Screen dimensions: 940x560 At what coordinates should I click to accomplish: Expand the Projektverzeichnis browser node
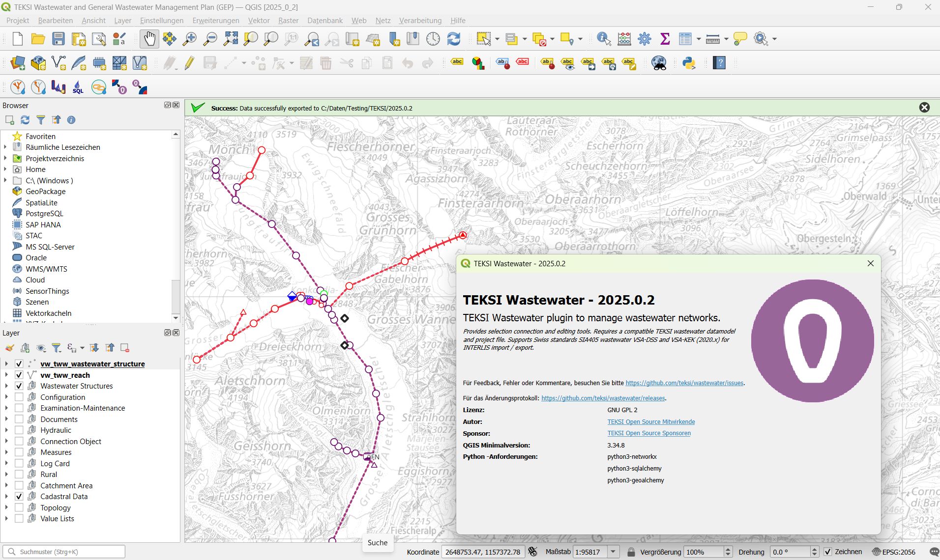pyautogui.click(x=5, y=158)
